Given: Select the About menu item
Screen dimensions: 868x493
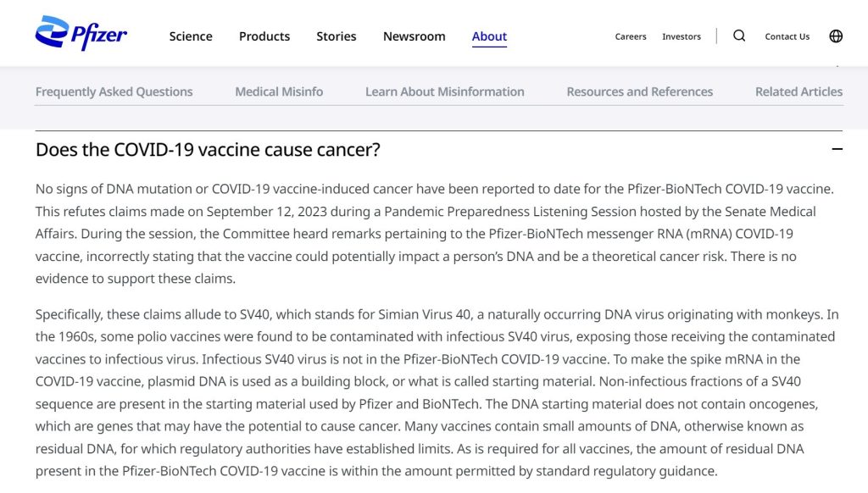Looking at the screenshot, I should [x=489, y=36].
